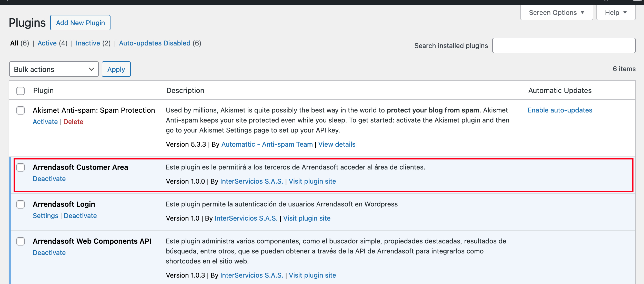This screenshot has width=644, height=284.
Task: Click the Add New Plugin button
Action: [80, 23]
